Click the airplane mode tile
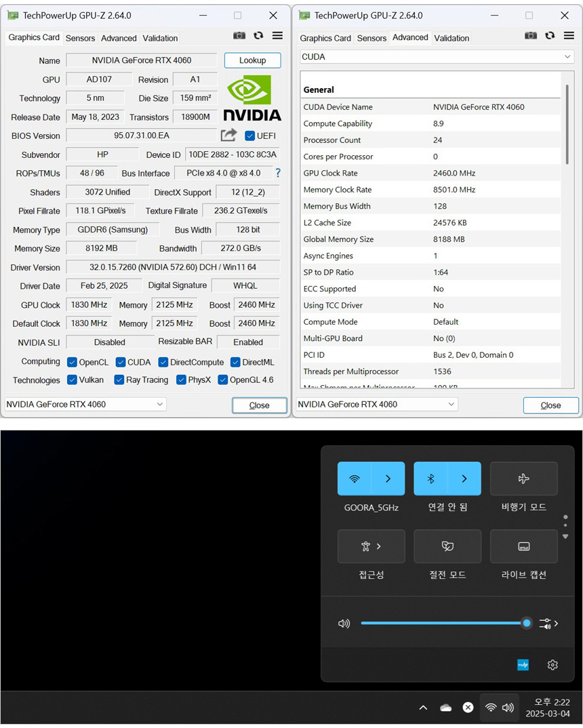 pyautogui.click(x=523, y=479)
